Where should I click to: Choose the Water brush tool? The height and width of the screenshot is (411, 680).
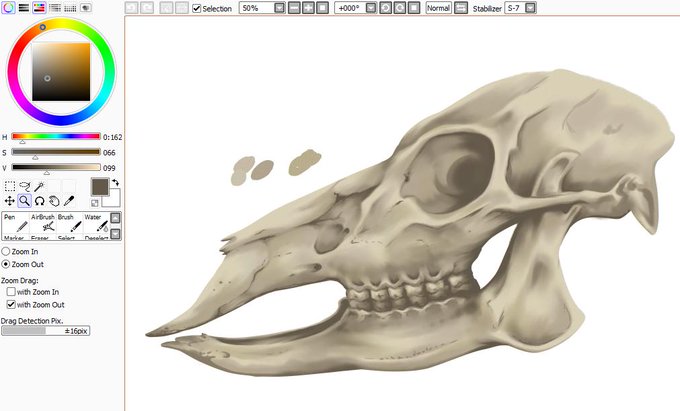(96, 223)
